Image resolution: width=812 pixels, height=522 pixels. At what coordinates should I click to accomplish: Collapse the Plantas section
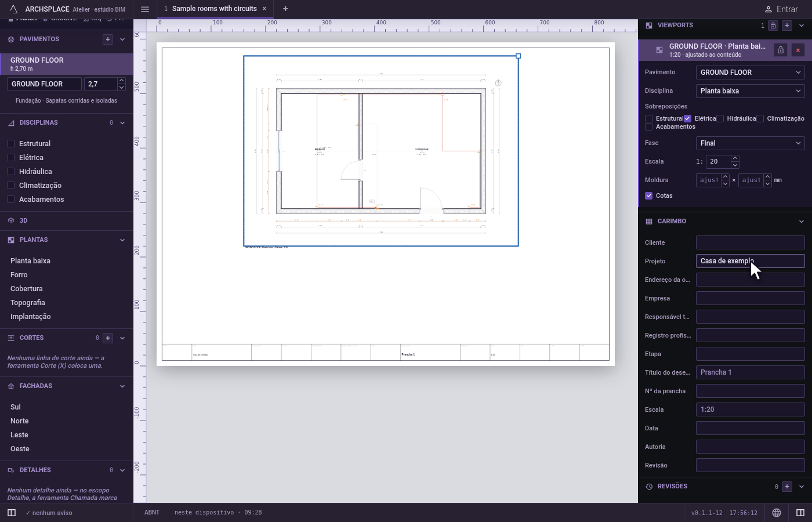coord(122,240)
